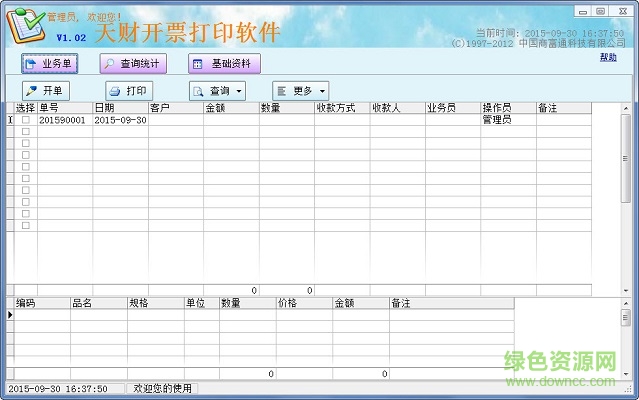Click the 单位 column header
Screen dimensions: 639x400
[x=202, y=303]
